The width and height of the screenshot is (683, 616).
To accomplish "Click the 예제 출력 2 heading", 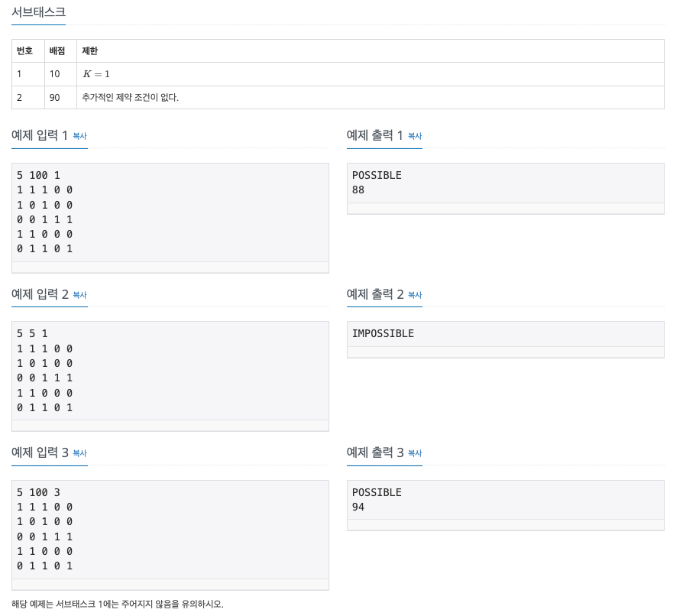I will (x=375, y=294).
